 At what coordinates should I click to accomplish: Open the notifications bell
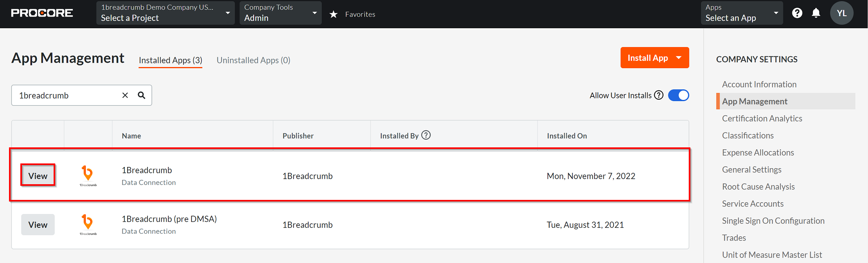[816, 13]
